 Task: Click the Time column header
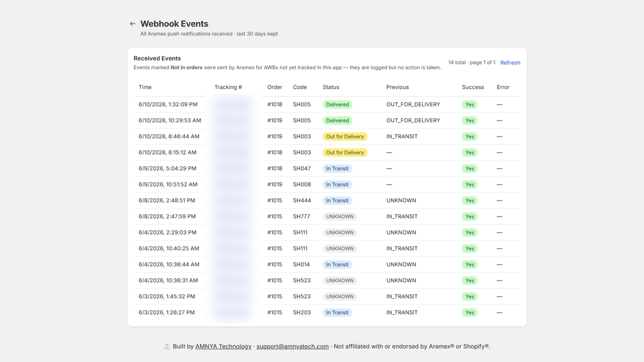pos(145,87)
